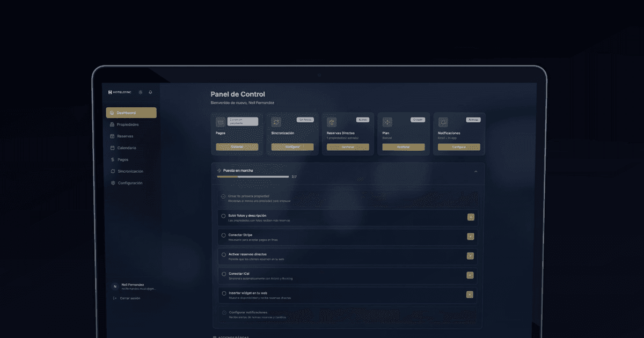The image size is (644, 338).
Task: Mark 'Subir fotos y descripción' as complete
Action: coord(224,216)
